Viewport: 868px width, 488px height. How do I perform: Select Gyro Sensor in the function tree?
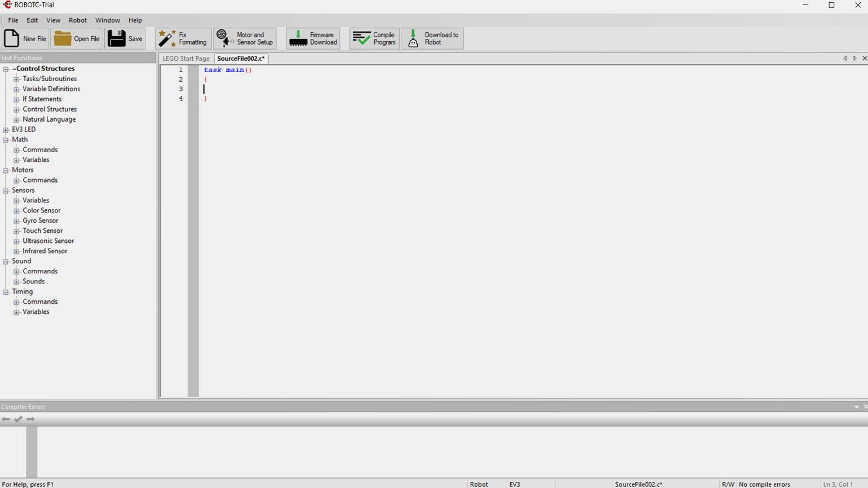coord(40,221)
